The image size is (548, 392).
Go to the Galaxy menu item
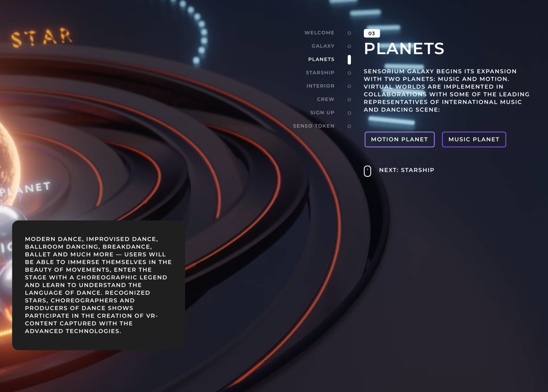[323, 46]
